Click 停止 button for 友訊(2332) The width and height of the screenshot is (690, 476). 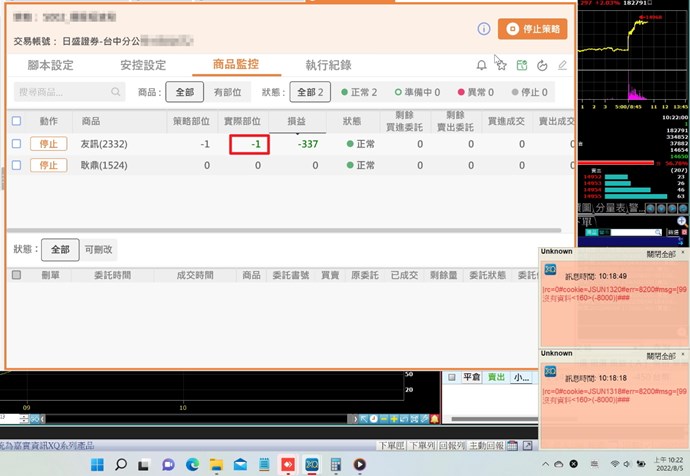pyautogui.click(x=48, y=144)
